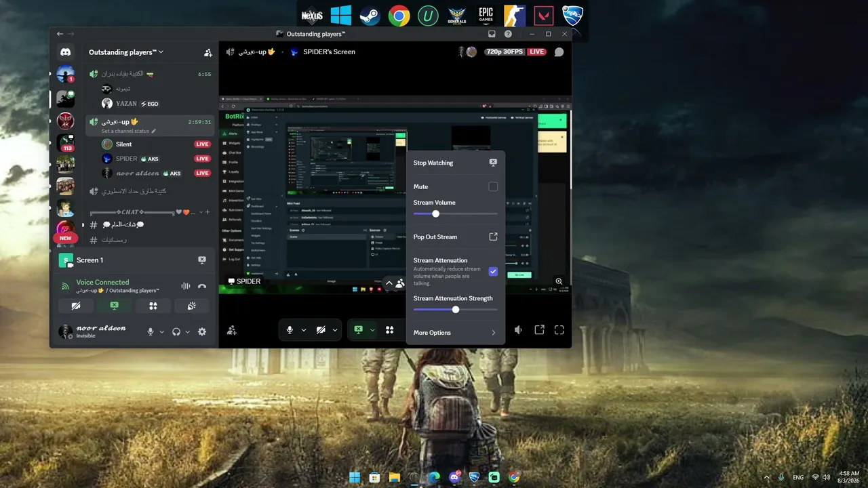The image size is (868, 488).
Task: Disconnect from voice with the hang-up icon
Action: pos(202,286)
